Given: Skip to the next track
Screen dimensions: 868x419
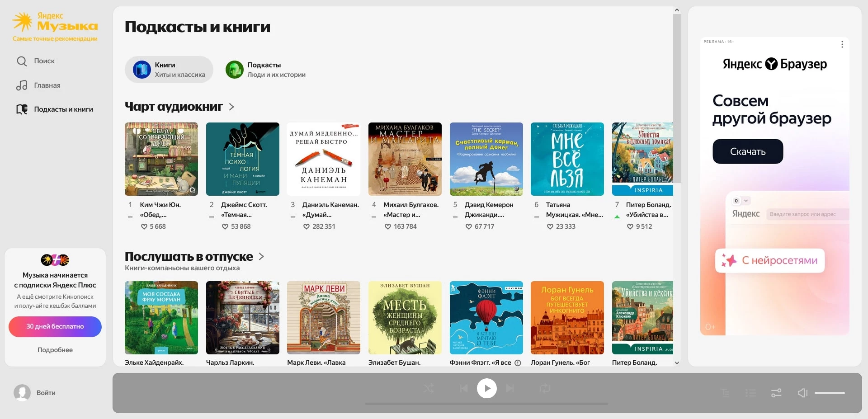Looking at the screenshot, I should tap(510, 388).
